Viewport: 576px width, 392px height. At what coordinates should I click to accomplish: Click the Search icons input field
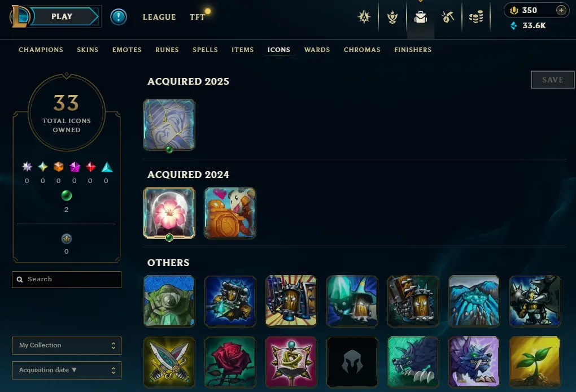click(67, 279)
